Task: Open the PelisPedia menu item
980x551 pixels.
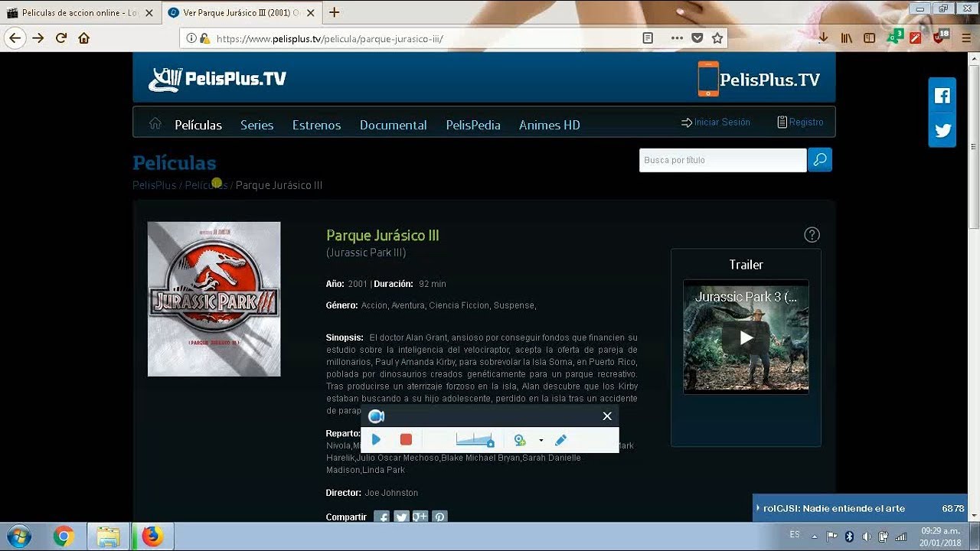Action: pyautogui.click(x=473, y=125)
